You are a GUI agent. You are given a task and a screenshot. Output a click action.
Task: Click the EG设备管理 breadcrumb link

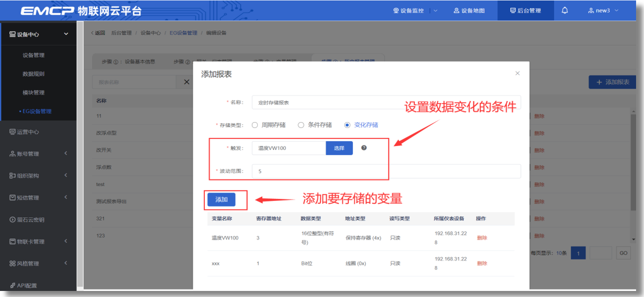pyautogui.click(x=183, y=33)
